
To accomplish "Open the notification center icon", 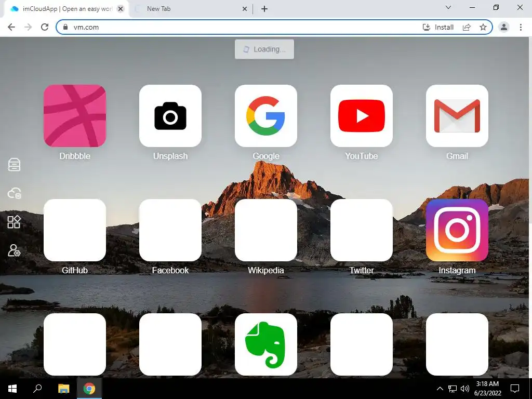I will [515, 389].
